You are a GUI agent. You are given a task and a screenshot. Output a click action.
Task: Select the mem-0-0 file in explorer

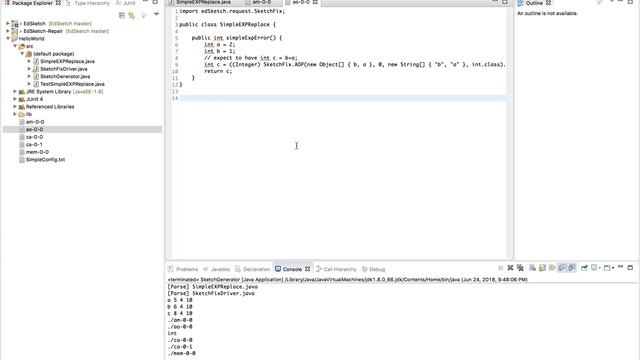(x=37, y=152)
